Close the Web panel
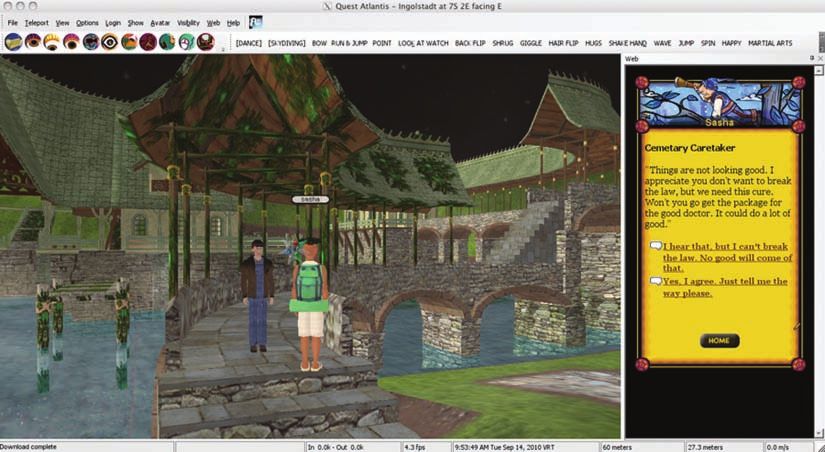 point(819,58)
